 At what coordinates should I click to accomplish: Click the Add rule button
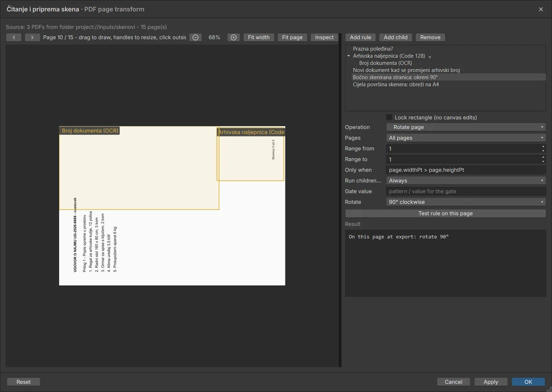(360, 37)
